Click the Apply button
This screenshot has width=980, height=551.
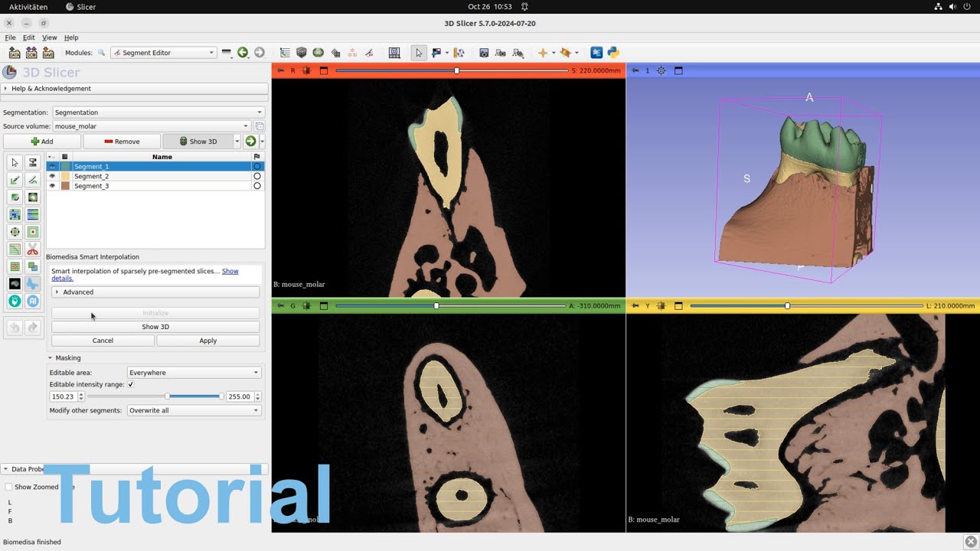coord(207,341)
